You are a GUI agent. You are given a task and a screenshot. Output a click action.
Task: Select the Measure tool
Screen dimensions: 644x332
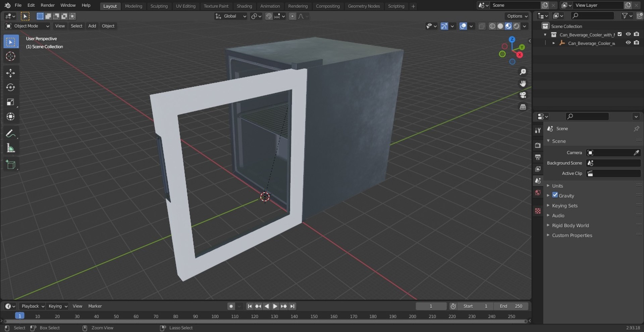point(11,148)
